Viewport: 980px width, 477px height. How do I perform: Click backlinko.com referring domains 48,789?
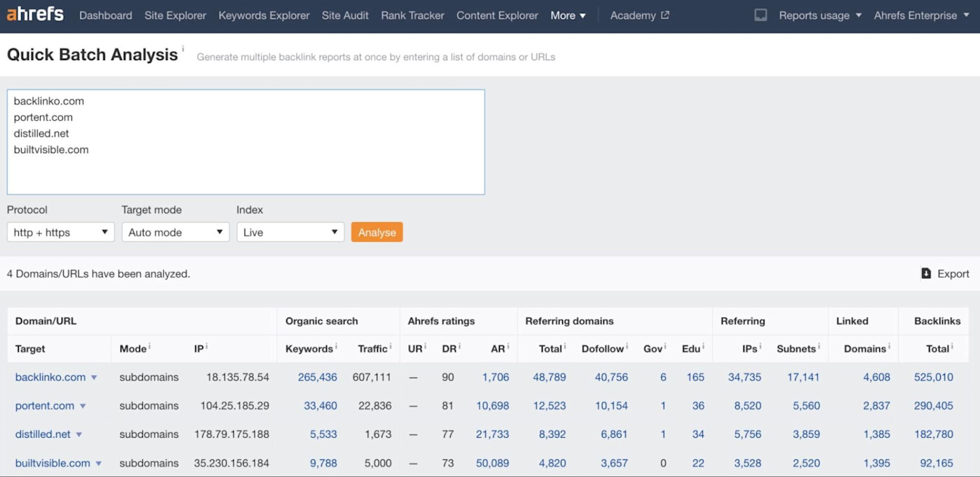tap(549, 377)
